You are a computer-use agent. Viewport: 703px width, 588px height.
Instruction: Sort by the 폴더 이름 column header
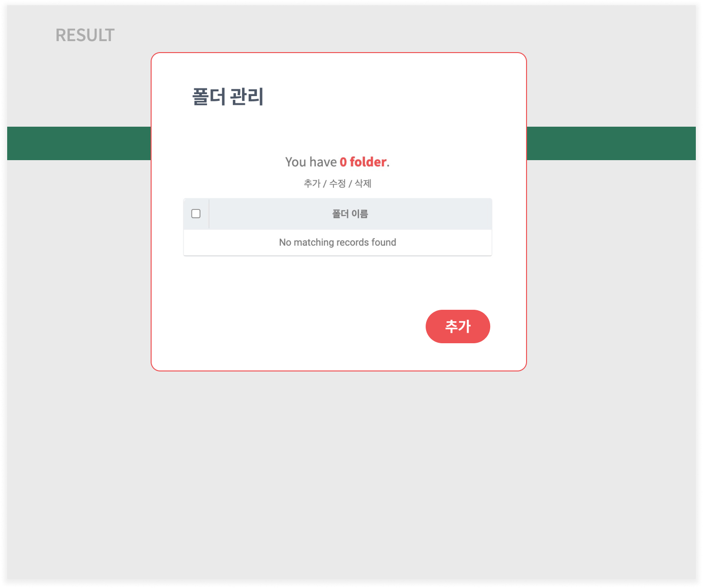coord(350,214)
